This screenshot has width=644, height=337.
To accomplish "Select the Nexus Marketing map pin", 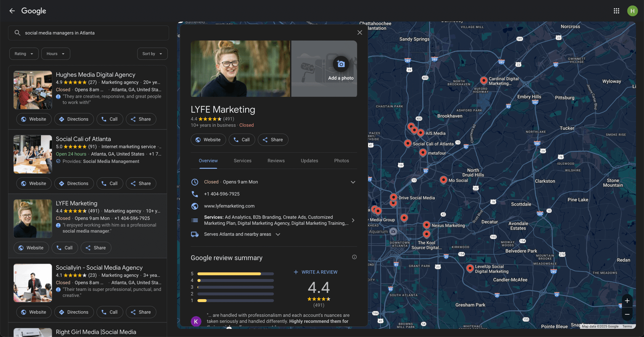I will click(x=427, y=225).
